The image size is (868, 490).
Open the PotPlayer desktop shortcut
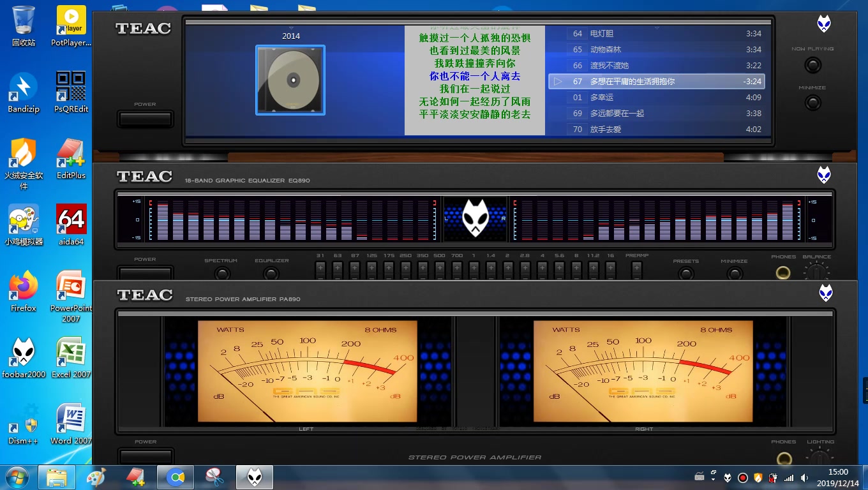[71, 26]
